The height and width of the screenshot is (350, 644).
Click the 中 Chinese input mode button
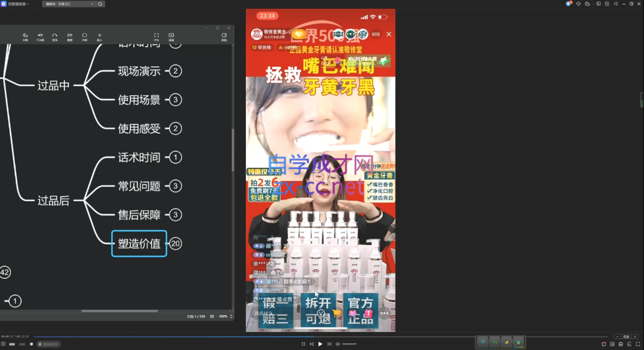[483, 342]
